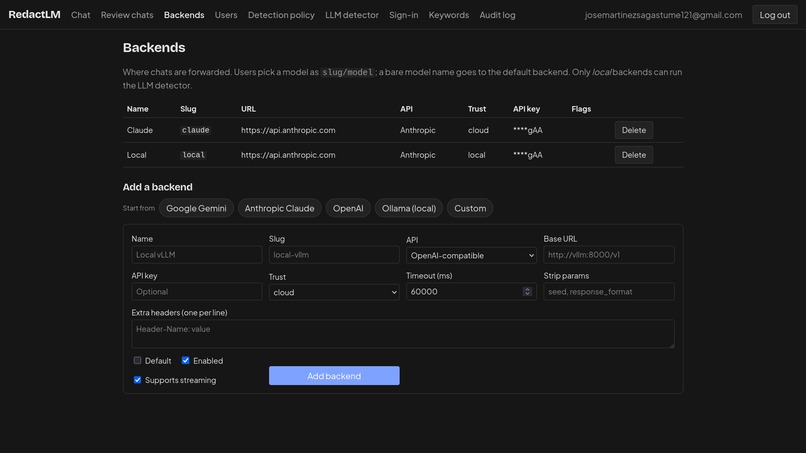The height and width of the screenshot is (453, 806).
Task: Submit with the Add backend button
Action: point(334,376)
